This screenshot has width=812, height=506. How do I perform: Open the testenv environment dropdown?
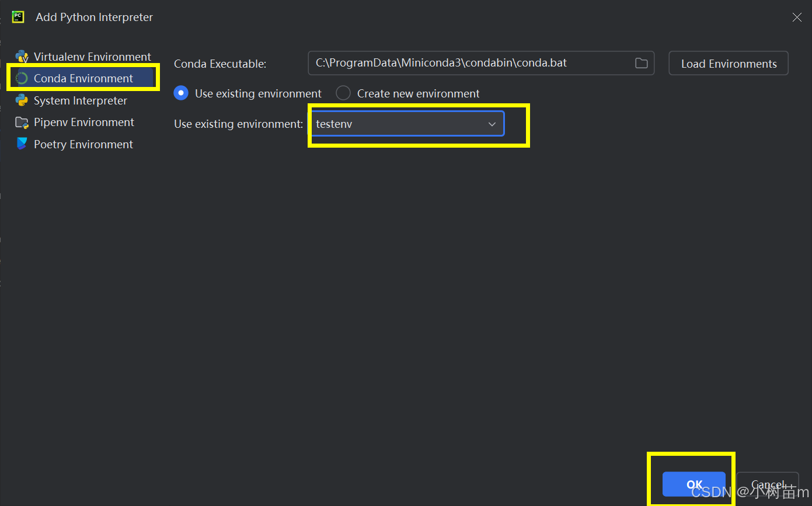point(406,124)
